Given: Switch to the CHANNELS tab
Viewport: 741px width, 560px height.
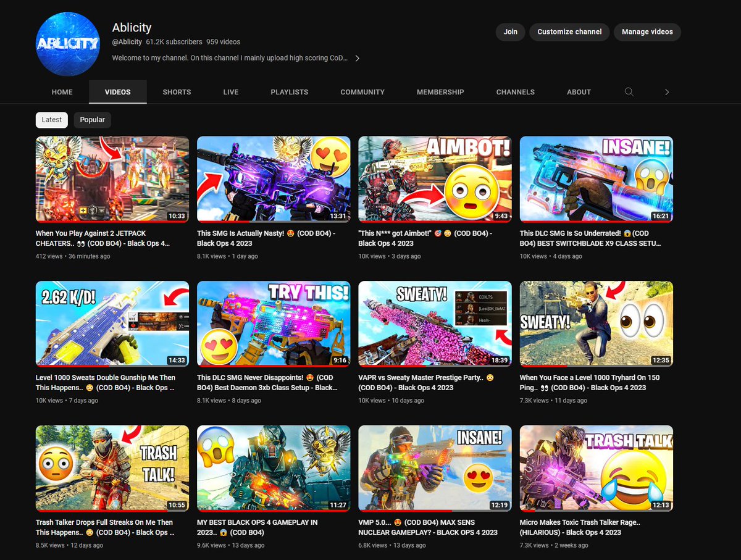Looking at the screenshot, I should point(516,92).
